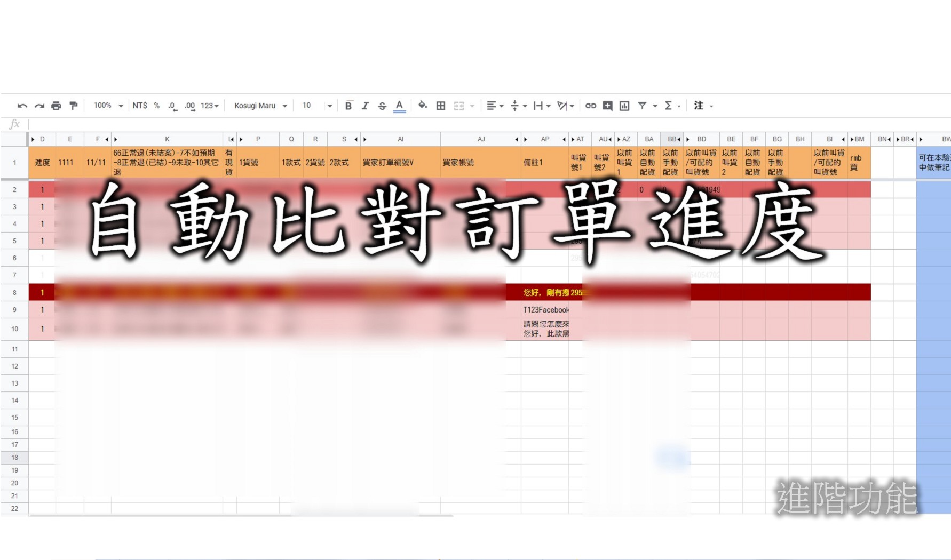Open the zoom level 100% dropdown
The image size is (951, 560).
tap(106, 106)
